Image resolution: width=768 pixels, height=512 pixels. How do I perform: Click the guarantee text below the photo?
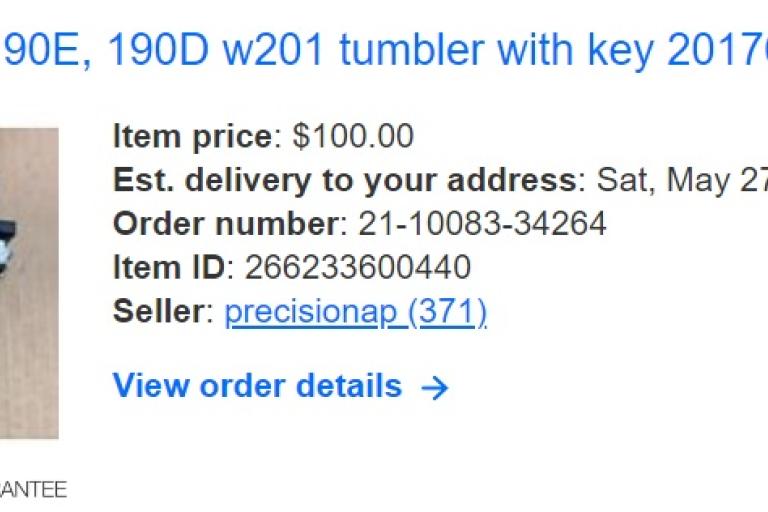pyautogui.click(x=33, y=489)
